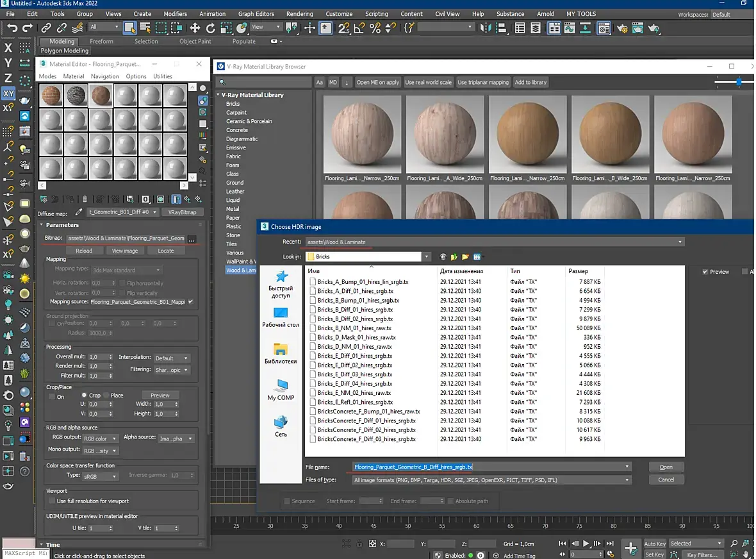Enable 'Use full resolution for viewport' checkbox
This screenshot has height=559, width=756.
(52, 501)
